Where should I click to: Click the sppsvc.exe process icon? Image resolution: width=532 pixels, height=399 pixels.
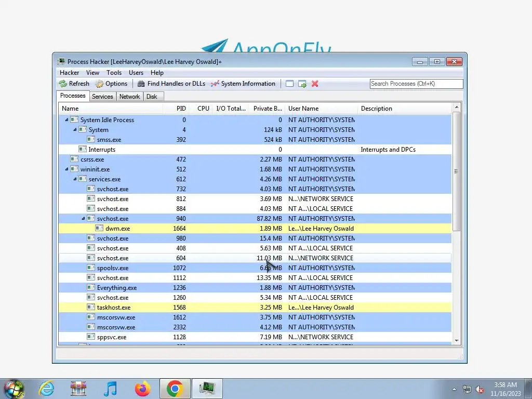91,337
